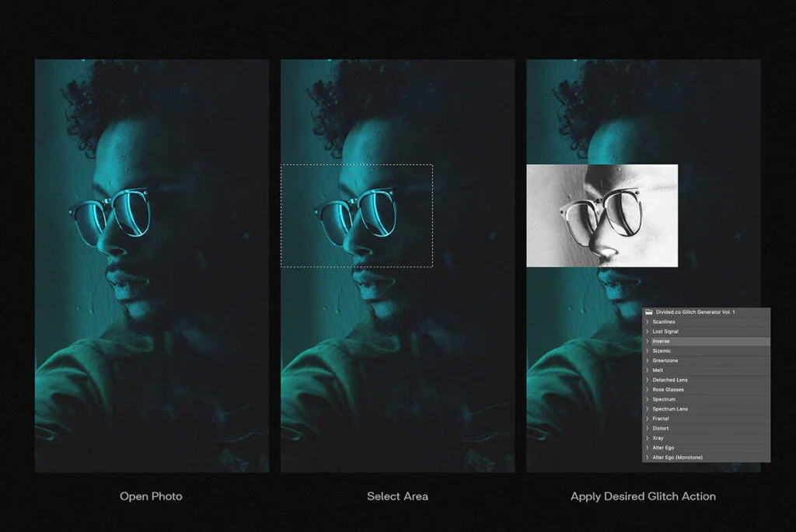The height and width of the screenshot is (532, 796).
Task: Pick the Spectrum Lens action
Action: click(670, 409)
